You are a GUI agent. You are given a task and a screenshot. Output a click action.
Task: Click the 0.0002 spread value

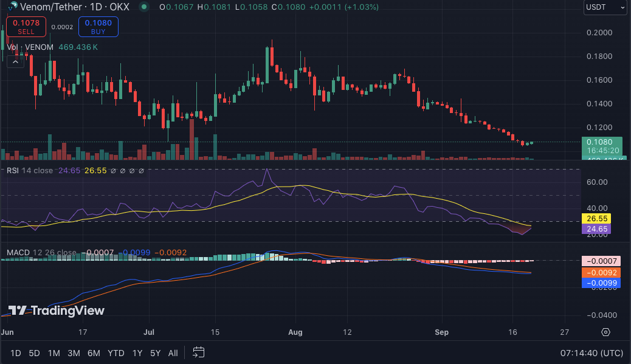tap(63, 27)
